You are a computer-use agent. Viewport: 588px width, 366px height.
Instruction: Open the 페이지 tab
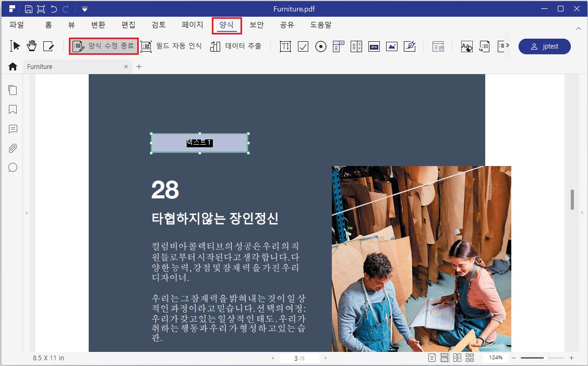coord(193,25)
